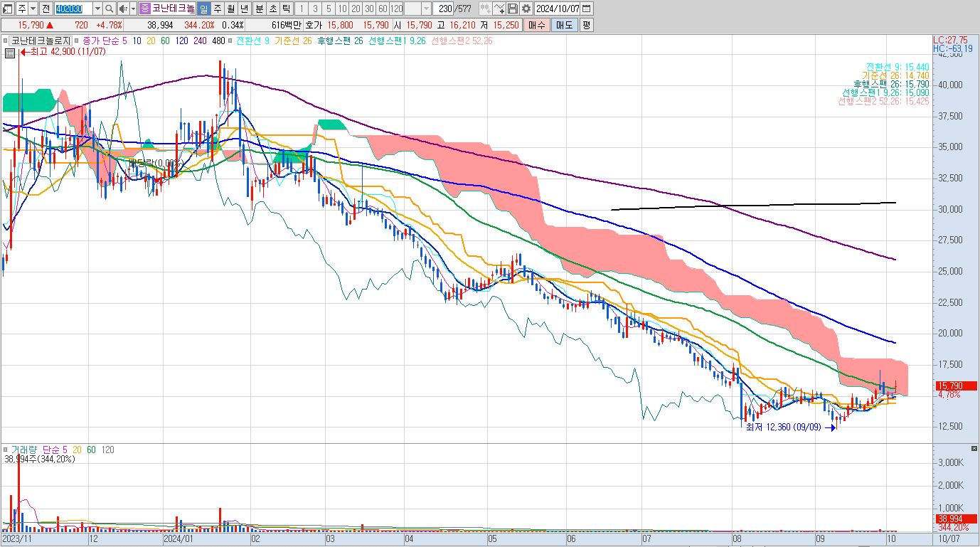Click the speaker sound icon

(122, 9)
